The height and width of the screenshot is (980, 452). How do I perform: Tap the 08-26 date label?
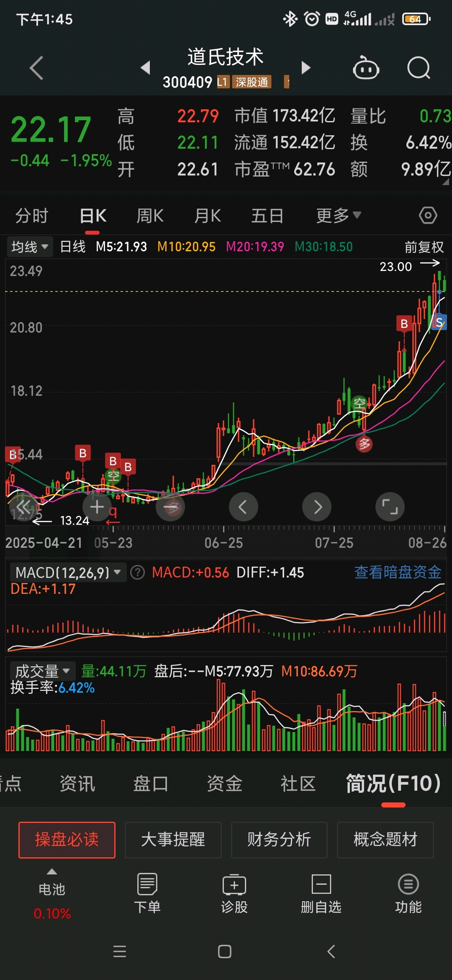[427, 543]
